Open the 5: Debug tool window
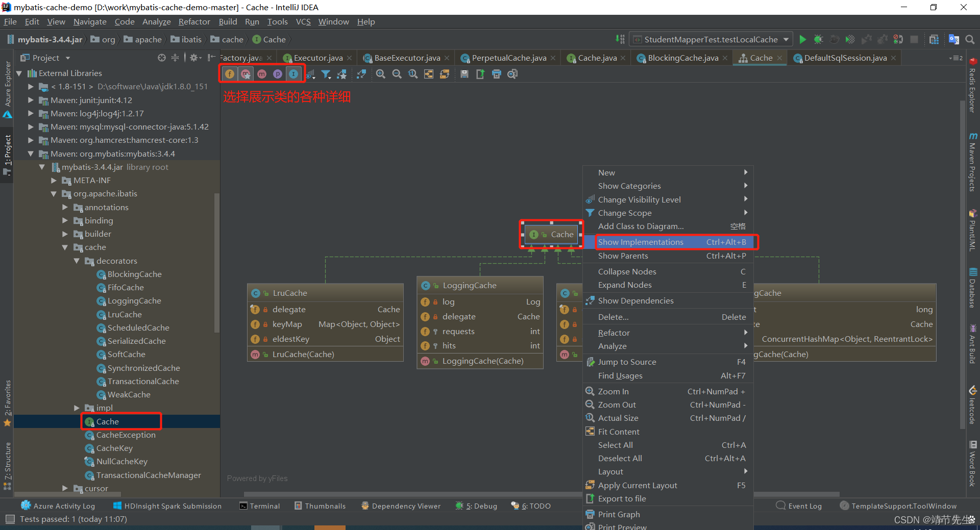The image size is (980, 530). (476, 506)
